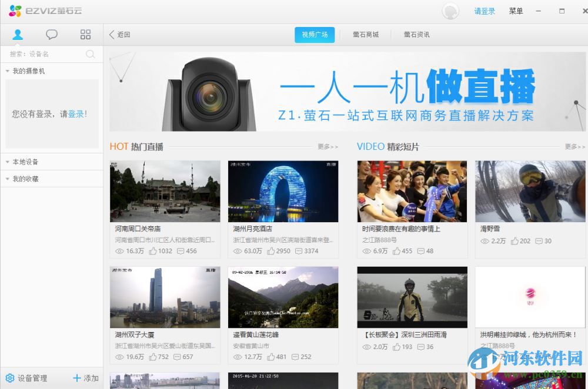Viewport: 588px width, 389px height.
Task: Open the messages chat bubble icon
Action: [x=52, y=34]
